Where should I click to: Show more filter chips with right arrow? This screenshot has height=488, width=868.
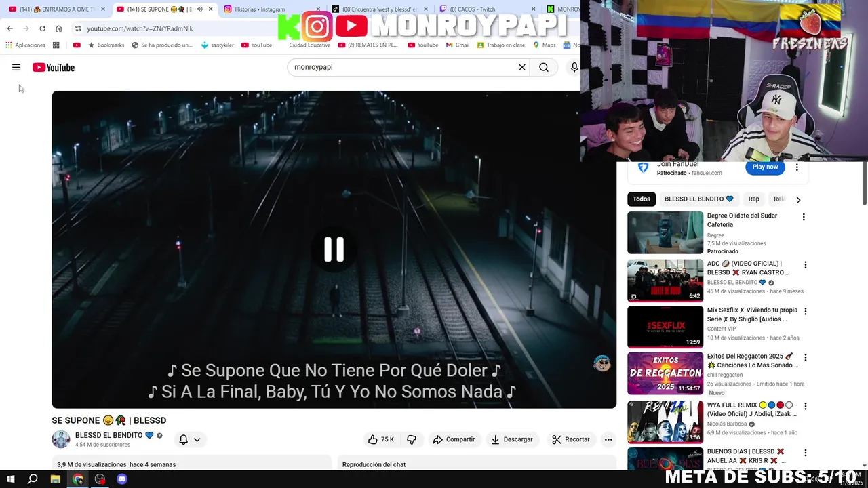(798, 199)
